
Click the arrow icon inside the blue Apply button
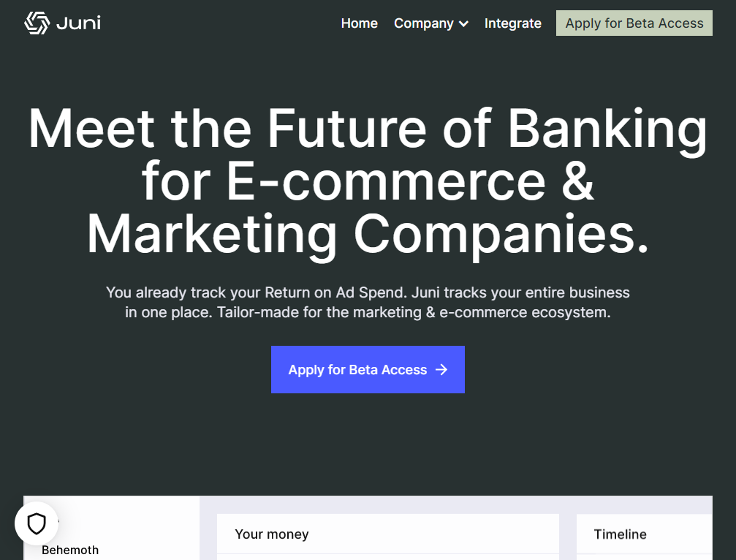[x=441, y=370]
